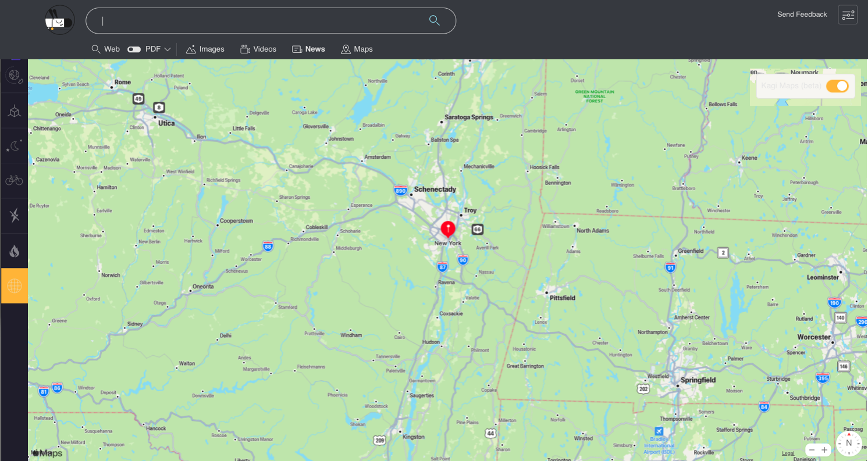The height and width of the screenshot is (461, 868).
Task: Select the bicycle icon in the sidebar
Action: click(15, 181)
